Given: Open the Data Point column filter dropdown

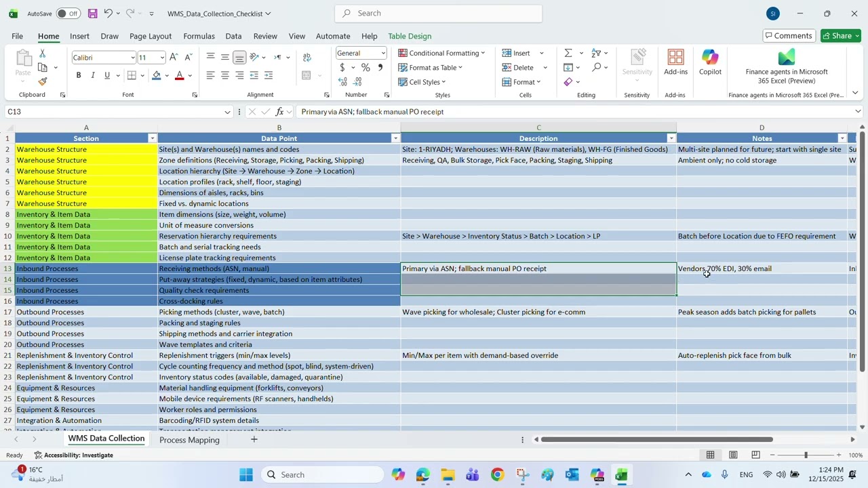Looking at the screenshot, I should (395, 138).
